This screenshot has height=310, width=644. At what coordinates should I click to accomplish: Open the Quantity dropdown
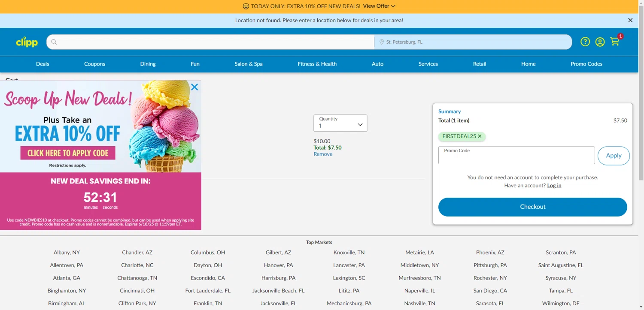[x=340, y=123]
